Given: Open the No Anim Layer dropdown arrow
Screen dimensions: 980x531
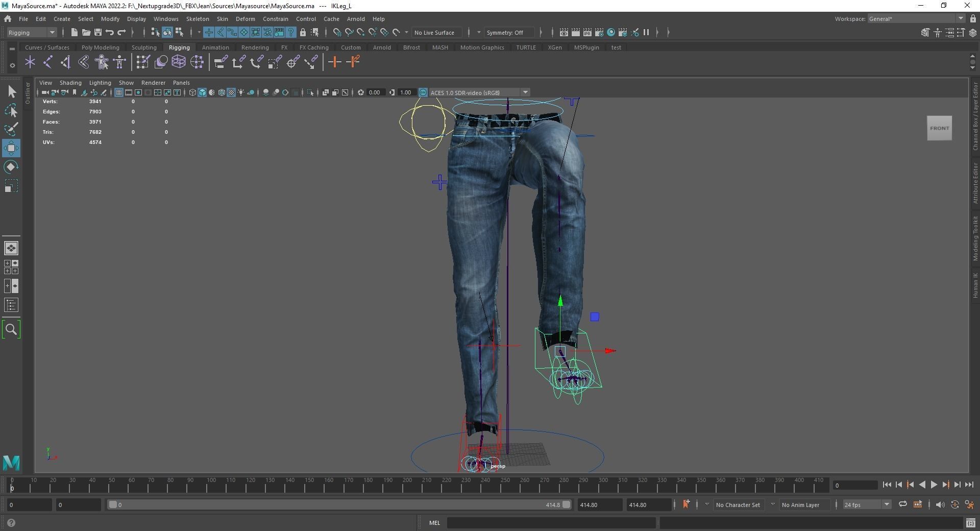Looking at the screenshot, I should [773, 504].
